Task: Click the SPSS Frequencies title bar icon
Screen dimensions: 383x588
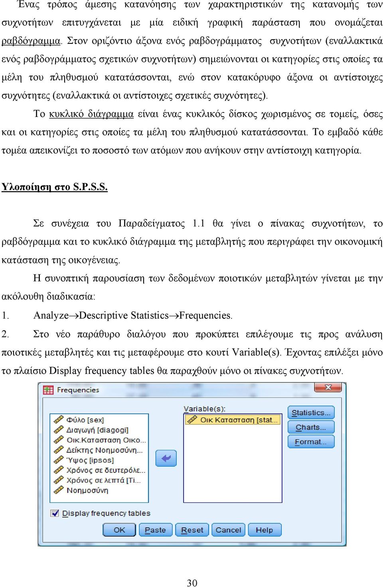Action: tap(48, 390)
